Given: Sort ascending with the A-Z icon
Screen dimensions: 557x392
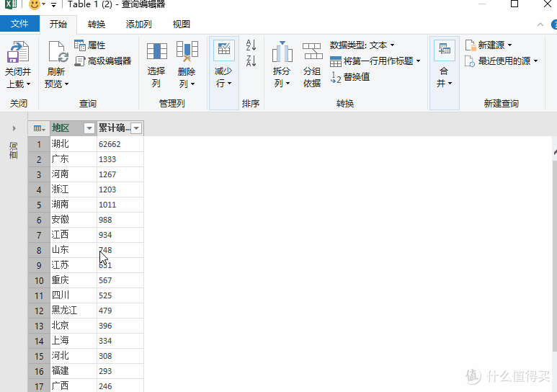Looking at the screenshot, I should point(251,45).
